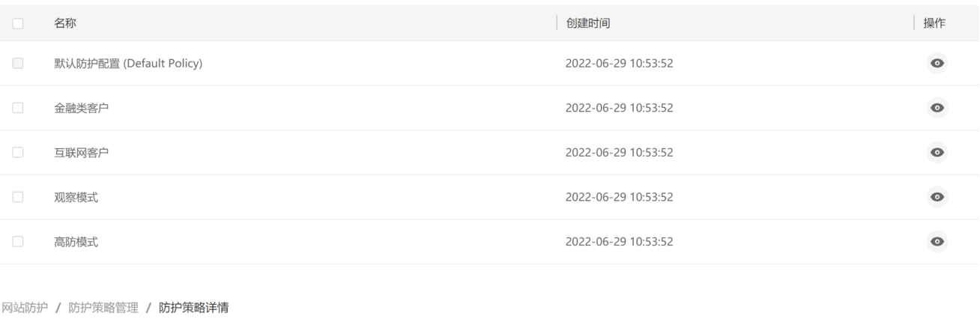Open the 互联网客户 policy view icon

[937, 153]
